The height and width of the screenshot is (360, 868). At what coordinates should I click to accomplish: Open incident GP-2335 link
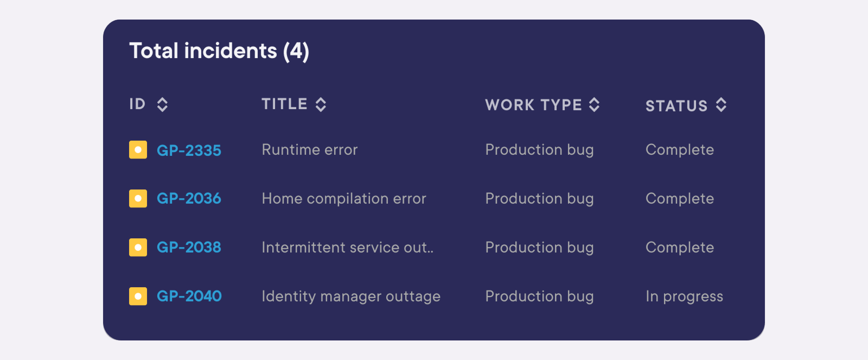point(189,150)
